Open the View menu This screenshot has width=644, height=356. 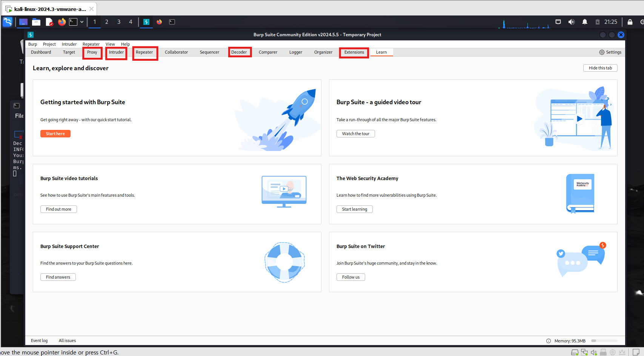click(x=110, y=44)
